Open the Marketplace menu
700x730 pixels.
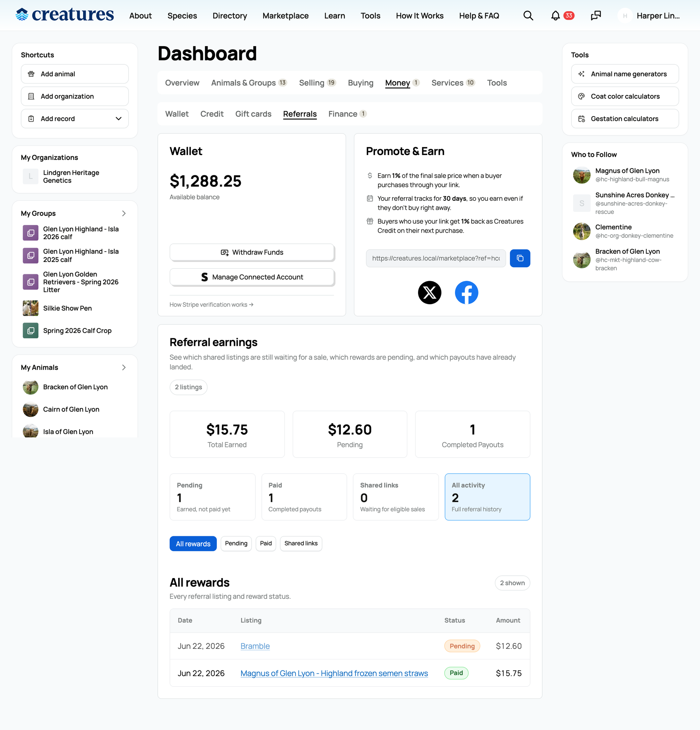pyautogui.click(x=286, y=16)
